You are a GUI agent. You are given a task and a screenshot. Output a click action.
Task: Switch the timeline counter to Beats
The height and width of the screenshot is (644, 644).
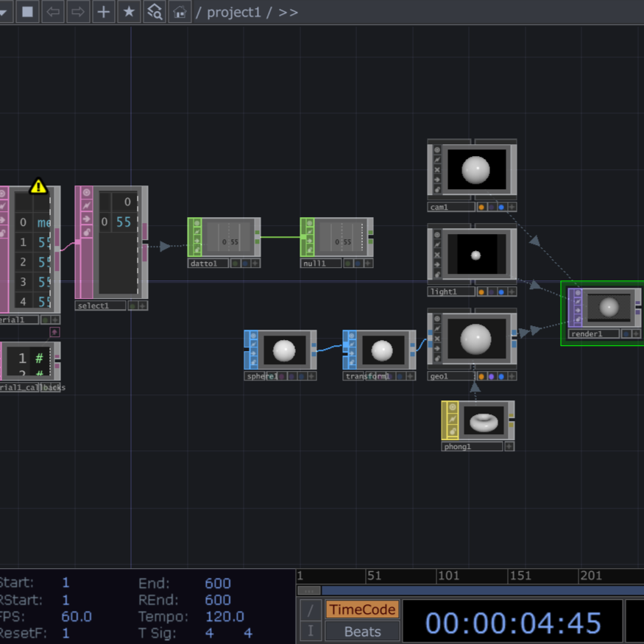tap(362, 631)
